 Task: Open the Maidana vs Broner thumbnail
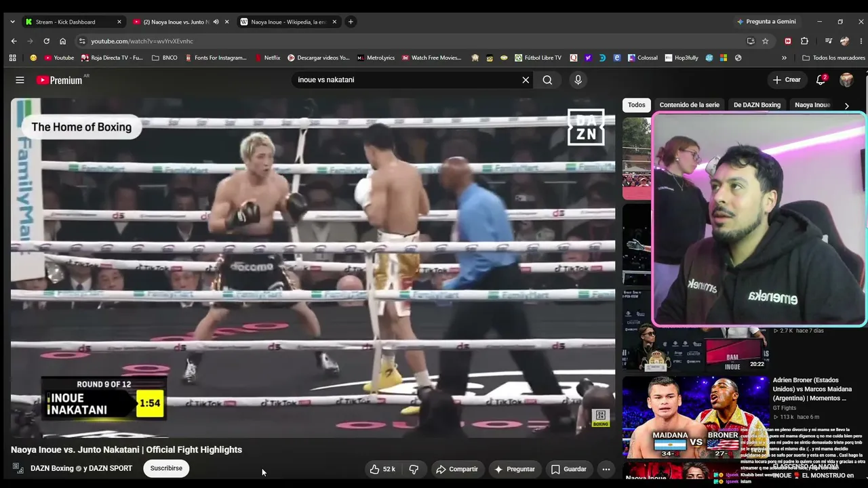tap(696, 417)
